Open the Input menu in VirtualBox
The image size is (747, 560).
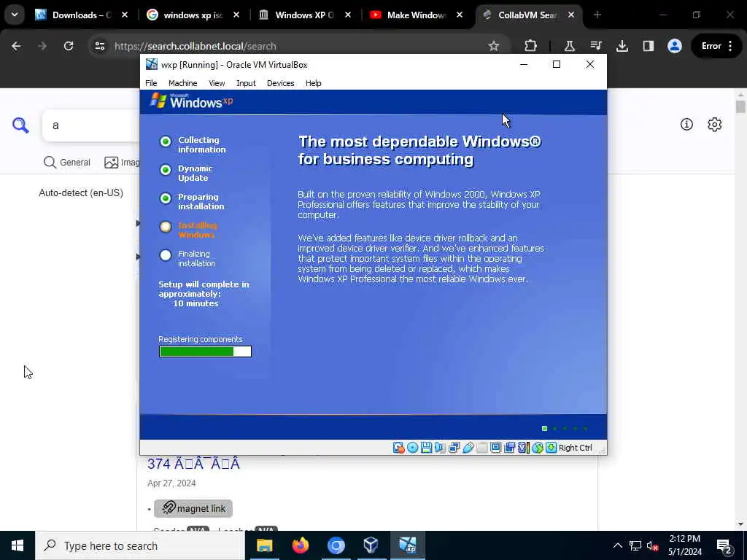click(246, 83)
